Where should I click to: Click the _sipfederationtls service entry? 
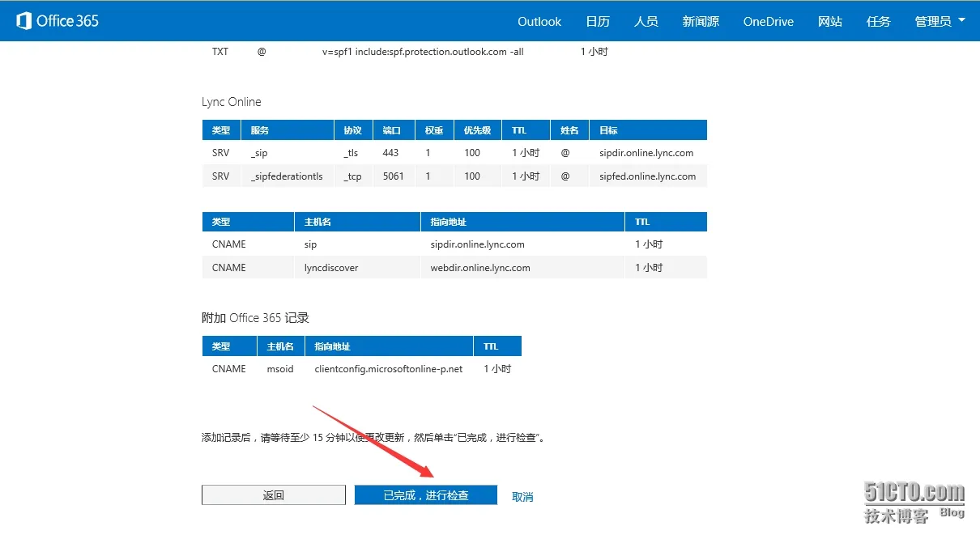tap(287, 176)
